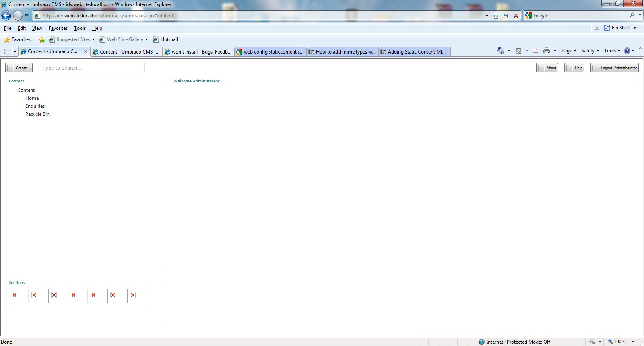
Task: Click Add to Favorites Bar star icon
Action: pos(42,39)
